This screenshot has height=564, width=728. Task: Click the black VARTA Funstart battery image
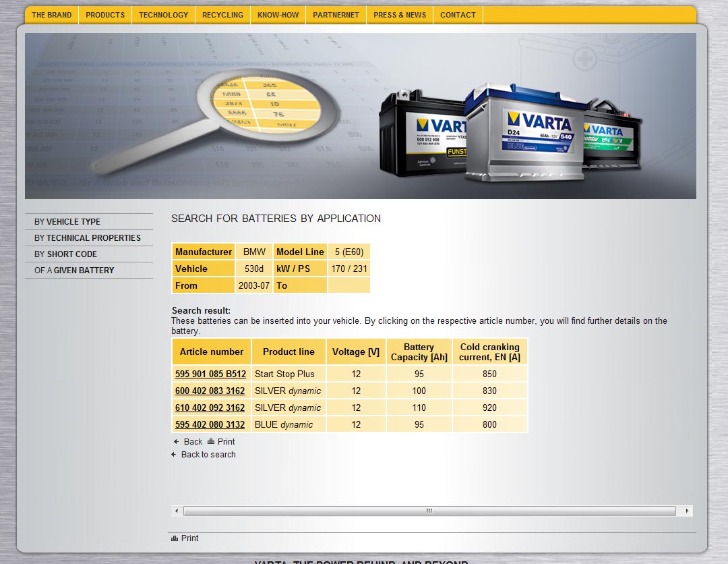click(423, 135)
